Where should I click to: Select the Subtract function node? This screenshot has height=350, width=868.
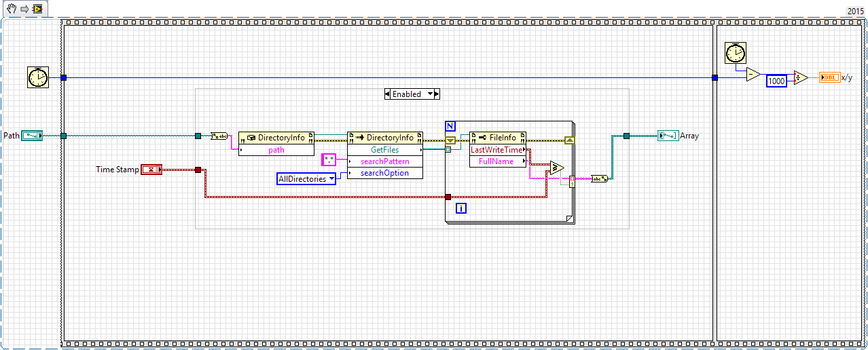(753, 75)
